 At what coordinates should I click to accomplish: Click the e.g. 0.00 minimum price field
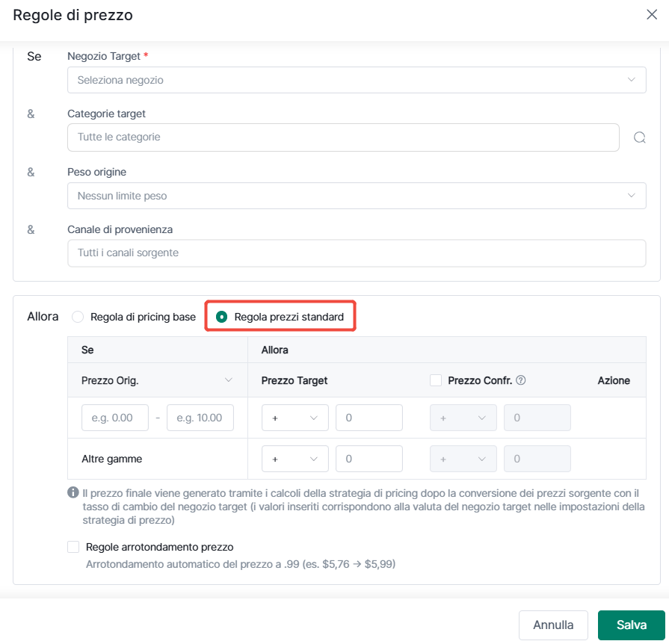(115, 418)
